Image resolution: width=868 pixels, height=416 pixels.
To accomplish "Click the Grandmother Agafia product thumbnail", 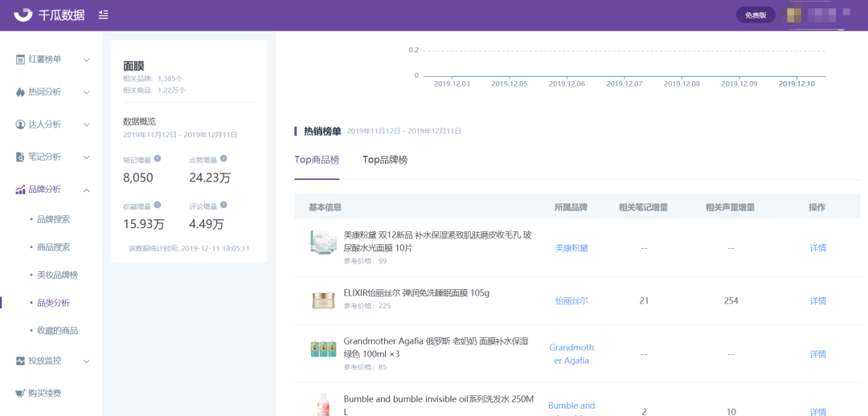I will (x=323, y=349).
